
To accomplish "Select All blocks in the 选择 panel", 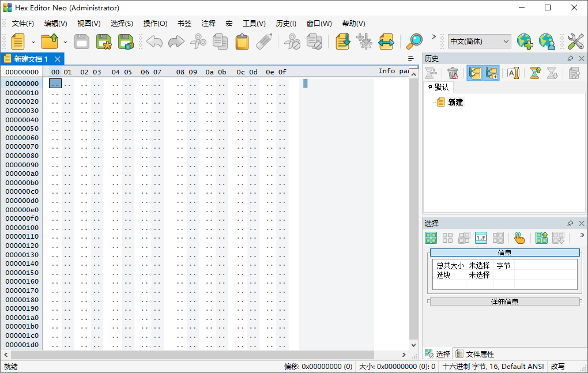I will tap(430, 237).
